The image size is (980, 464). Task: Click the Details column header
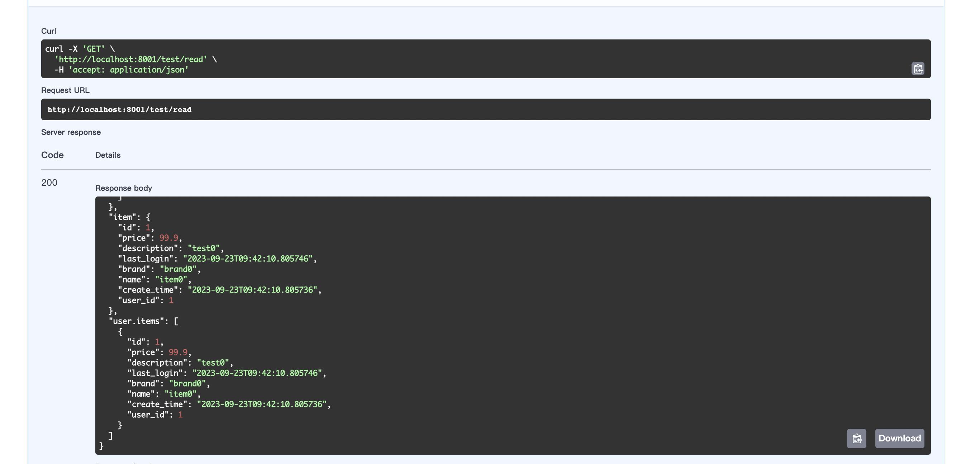108,155
